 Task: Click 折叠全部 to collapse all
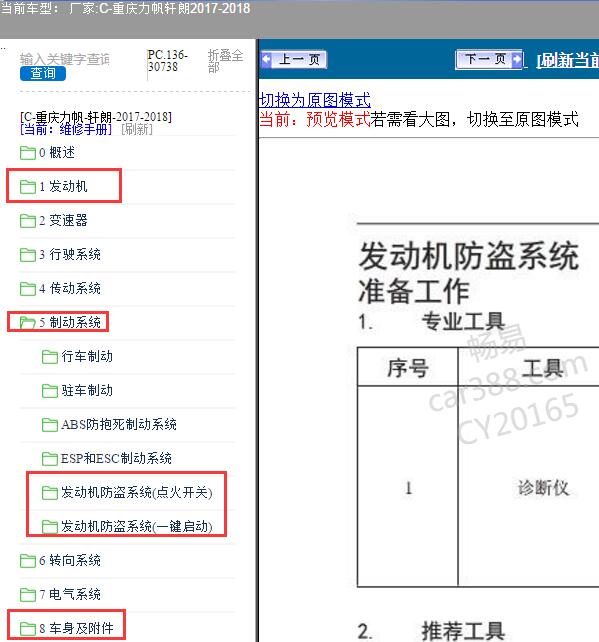pyautogui.click(x=225, y=61)
